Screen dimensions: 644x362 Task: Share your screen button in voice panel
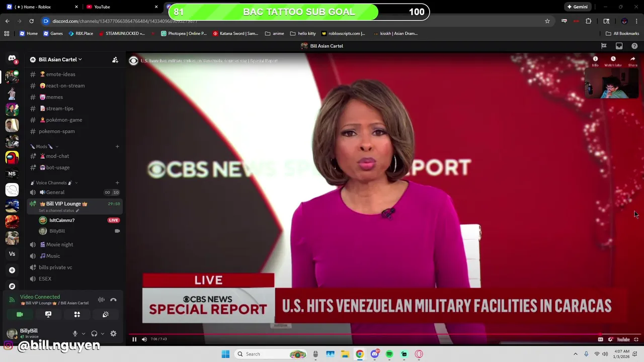(48, 314)
